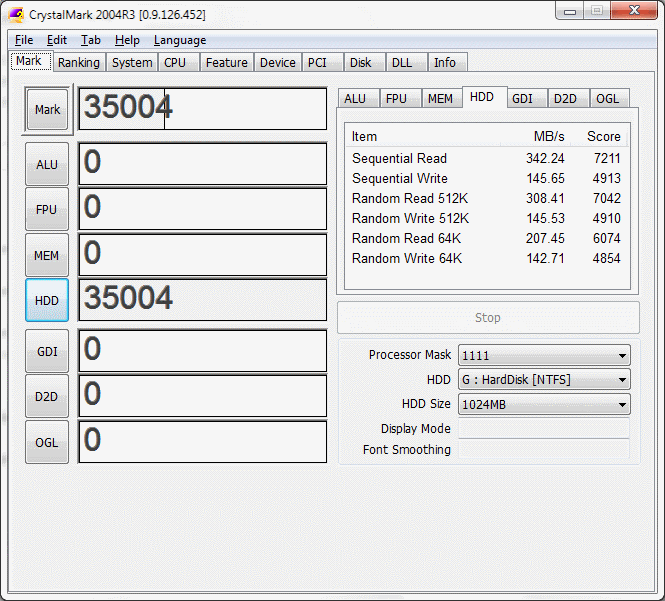Click the Mark total score field
This screenshot has width=665, height=601.
tap(202, 109)
